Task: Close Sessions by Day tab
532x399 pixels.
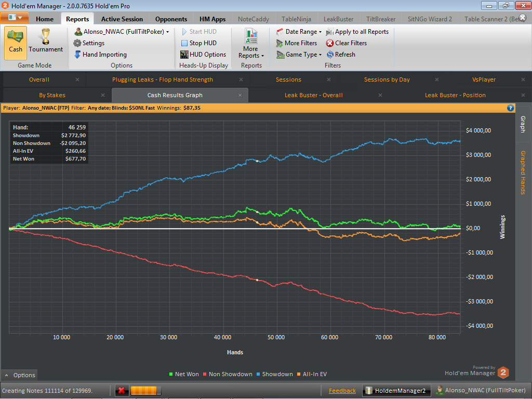Action: tap(436, 79)
